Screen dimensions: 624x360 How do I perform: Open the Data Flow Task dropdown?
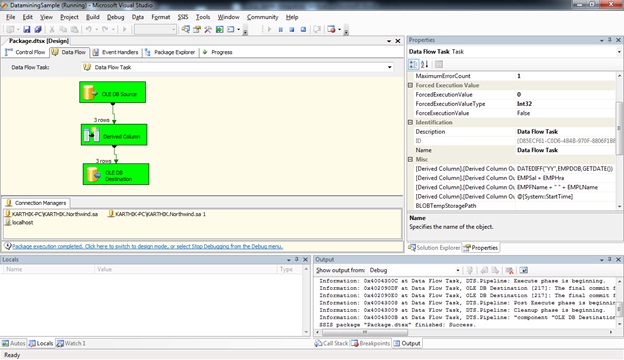[390, 67]
